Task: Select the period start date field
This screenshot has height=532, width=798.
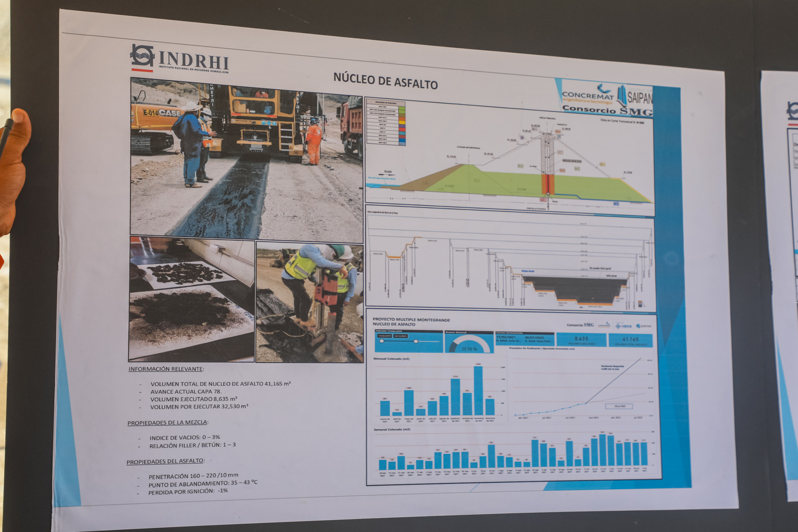Action: [384, 336]
